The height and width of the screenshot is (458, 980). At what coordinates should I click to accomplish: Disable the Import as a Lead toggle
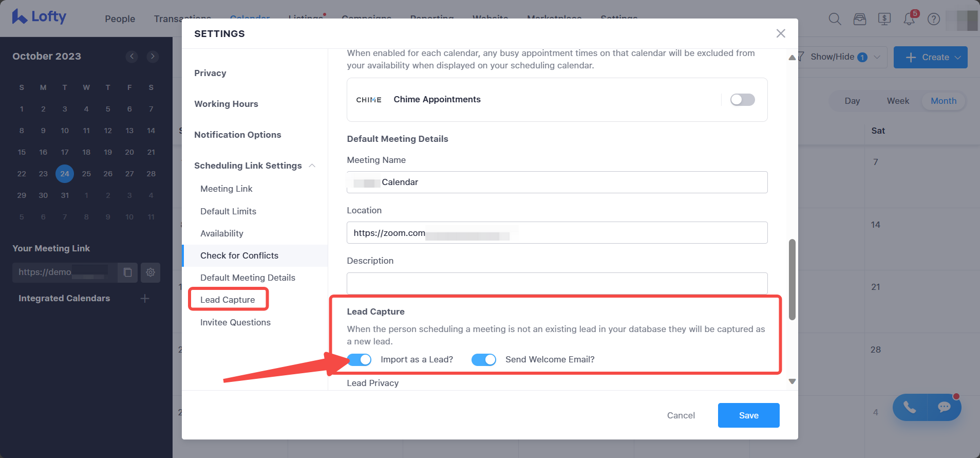359,359
